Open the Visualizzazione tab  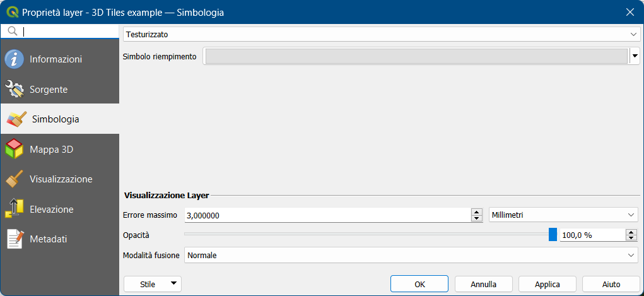59,179
